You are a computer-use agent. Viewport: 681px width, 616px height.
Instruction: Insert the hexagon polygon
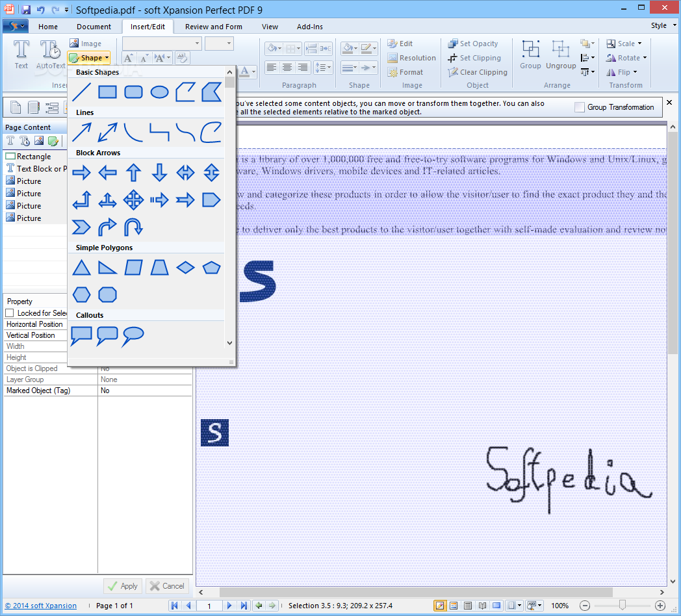tap(82, 294)
